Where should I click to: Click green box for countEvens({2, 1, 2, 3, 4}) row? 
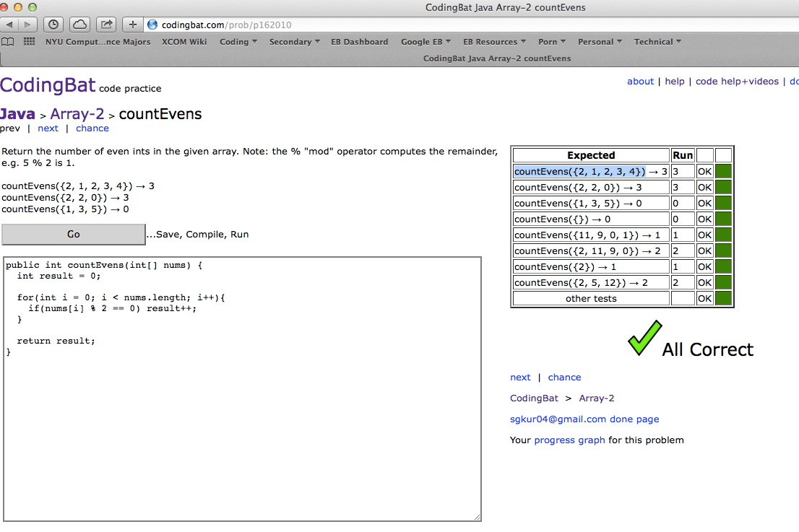pyautogui.click(x=723, y=172)
